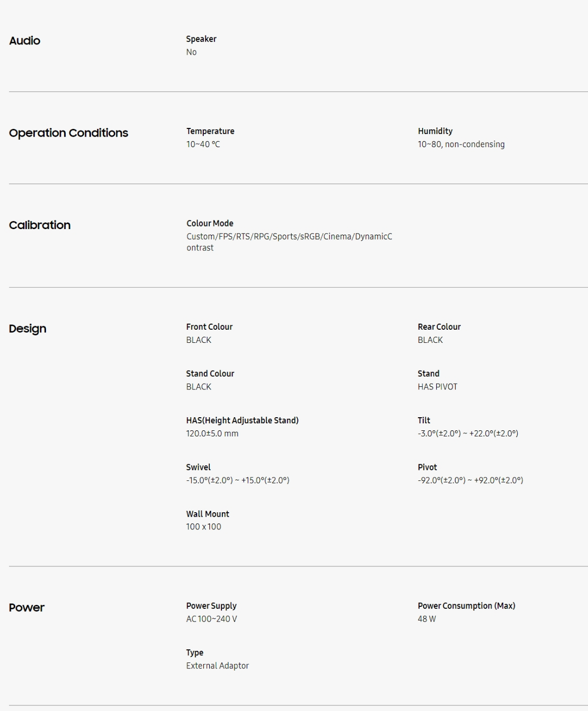
Task: Click the Wall Mount label
Action: [208, 514]
